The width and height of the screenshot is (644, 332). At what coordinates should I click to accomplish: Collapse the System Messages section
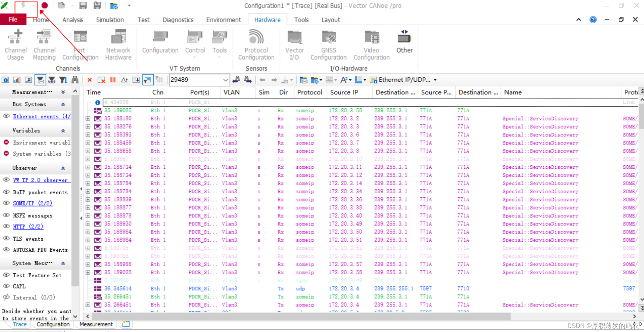point(63,263)
